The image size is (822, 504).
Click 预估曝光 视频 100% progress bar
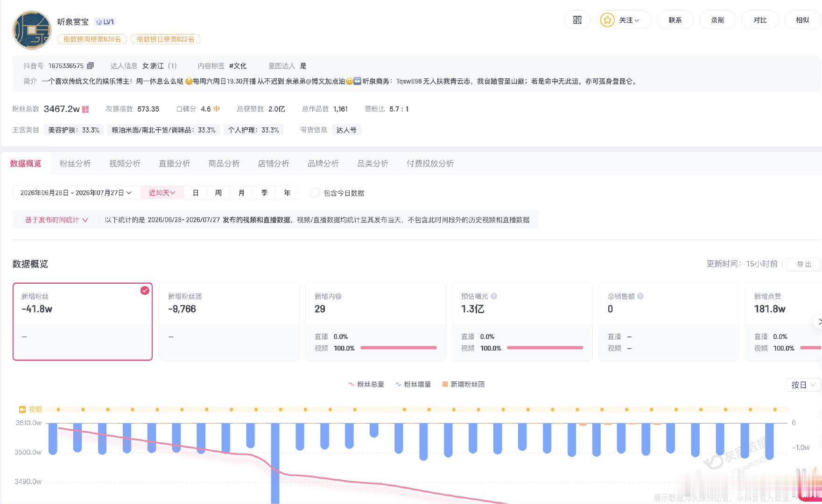(545, 348)
